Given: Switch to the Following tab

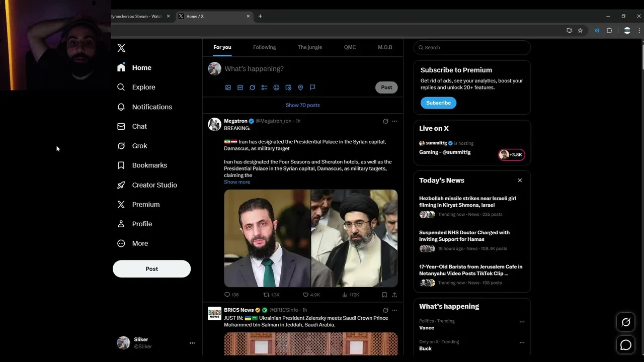Looking at the screenshot, I should click(x=264, y=47).
